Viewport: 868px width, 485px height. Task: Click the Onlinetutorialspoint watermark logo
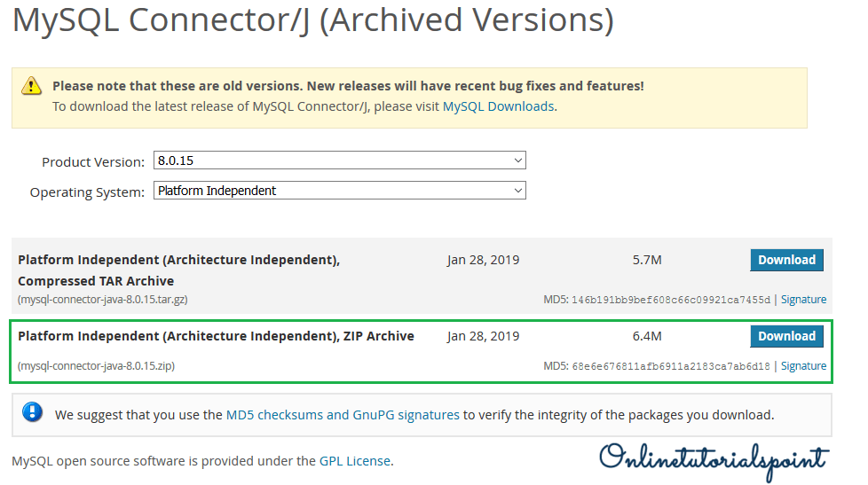tap(713, 458)
